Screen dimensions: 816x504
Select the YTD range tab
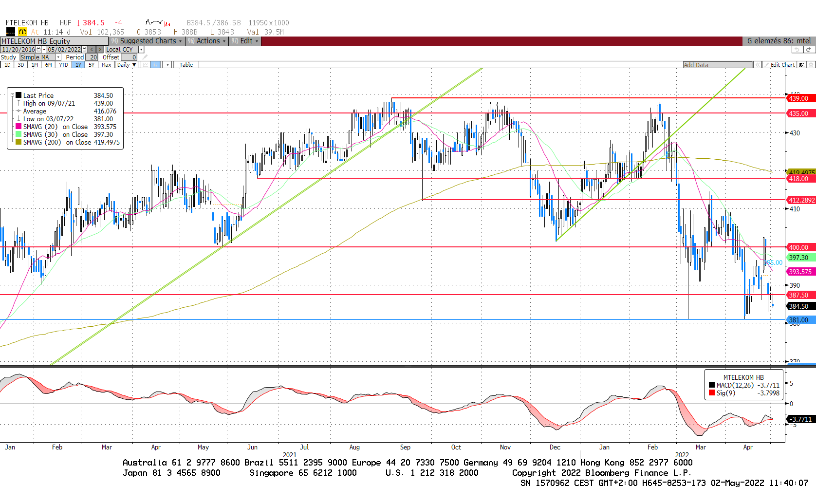[63, 65]
